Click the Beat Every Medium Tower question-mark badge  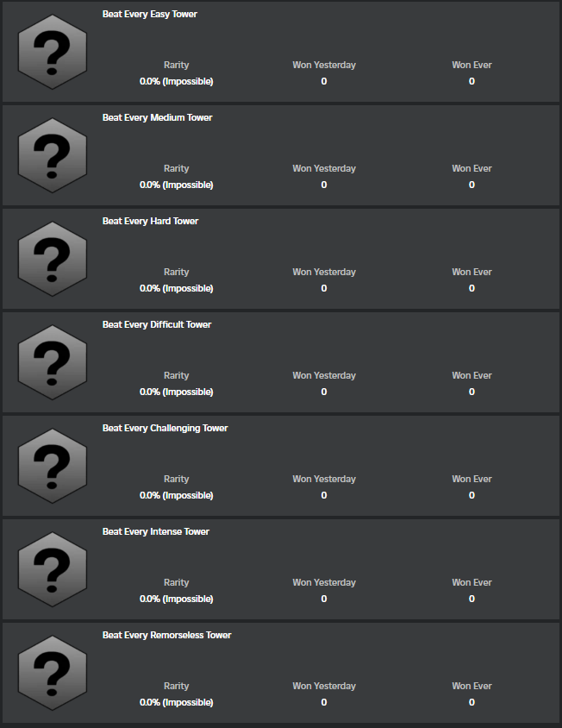52,154
